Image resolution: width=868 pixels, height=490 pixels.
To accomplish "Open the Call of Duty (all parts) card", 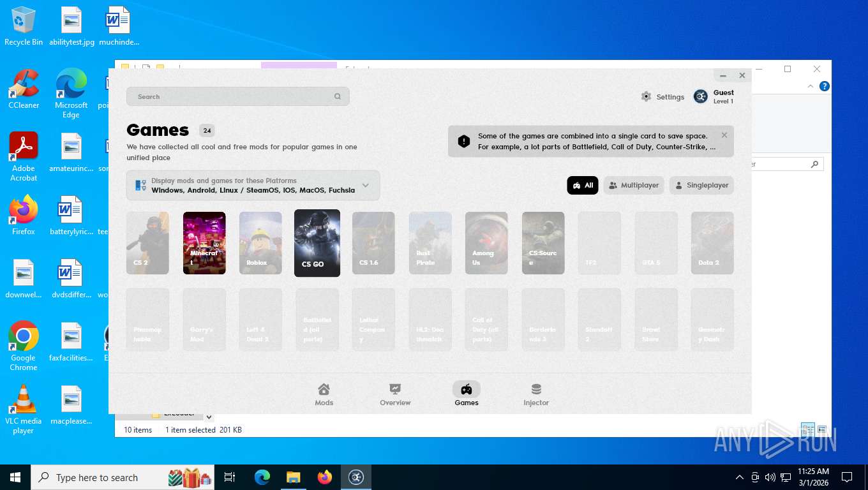I will [x=486, y=320].
